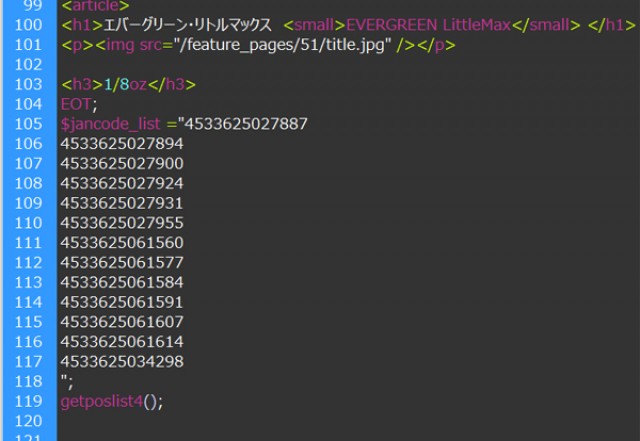Image resolution: width=640 pixels, height=441 pixels.
Task: Click the closing quote and semicolon on line 118
Action: [x=67, y=381]
